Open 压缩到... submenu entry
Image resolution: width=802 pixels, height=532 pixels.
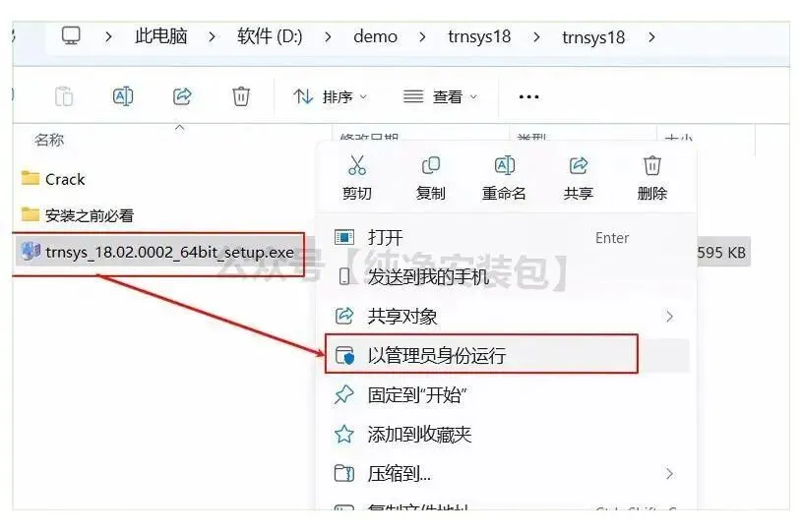pos(507,474)
